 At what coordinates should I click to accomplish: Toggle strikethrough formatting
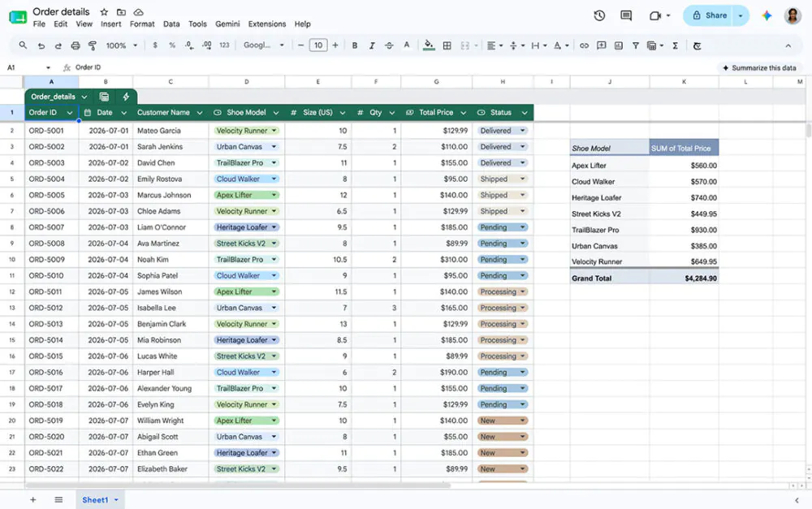(389, 45)
